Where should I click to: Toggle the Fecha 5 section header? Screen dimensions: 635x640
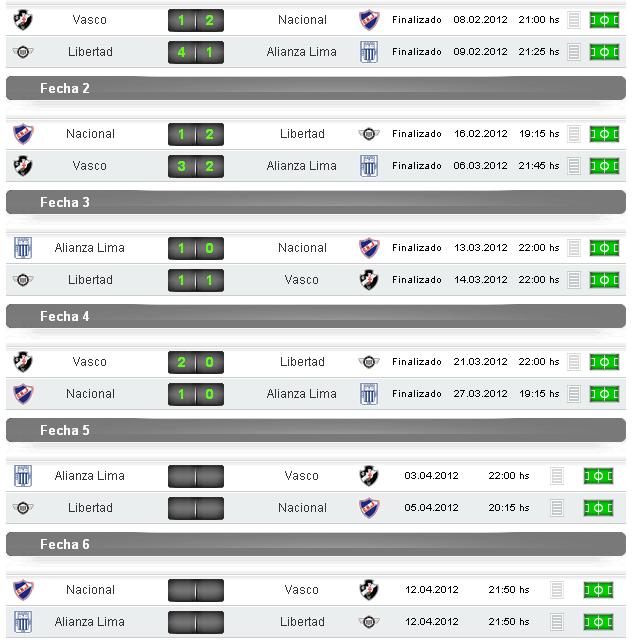point(316,431)
